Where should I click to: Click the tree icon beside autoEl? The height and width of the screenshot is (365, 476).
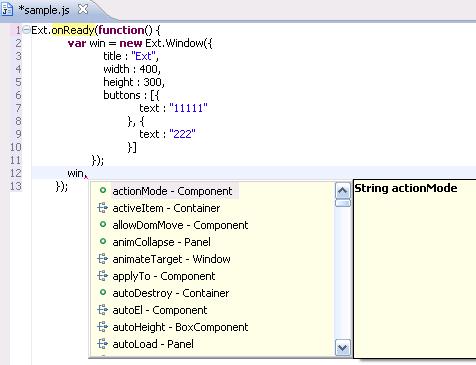pyautogui.click(x=103, y=310)
